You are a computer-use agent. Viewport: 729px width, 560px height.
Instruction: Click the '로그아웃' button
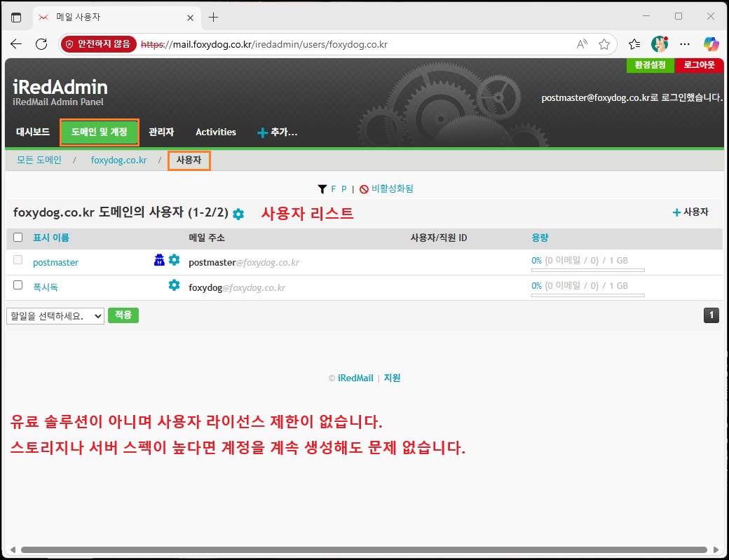point(700,65)
